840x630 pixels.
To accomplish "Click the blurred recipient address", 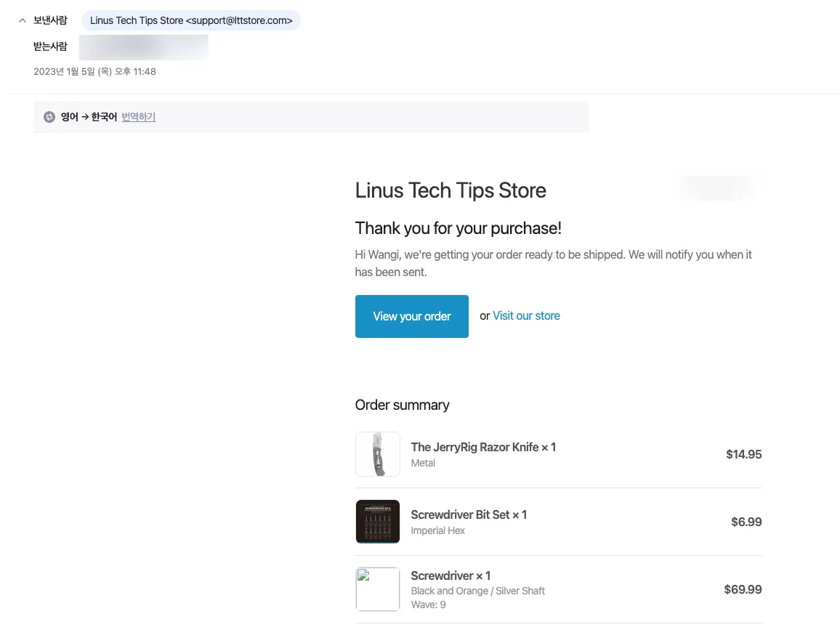I will 143,47.
